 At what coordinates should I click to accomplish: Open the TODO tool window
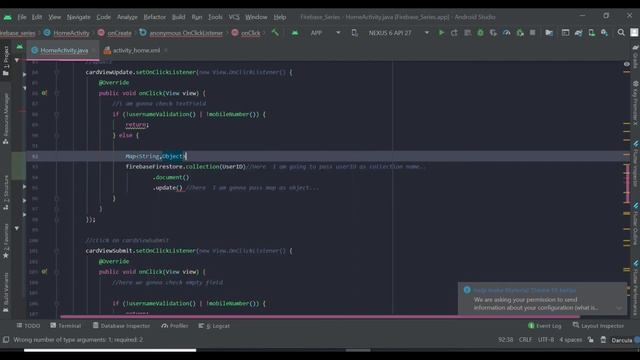28,326
